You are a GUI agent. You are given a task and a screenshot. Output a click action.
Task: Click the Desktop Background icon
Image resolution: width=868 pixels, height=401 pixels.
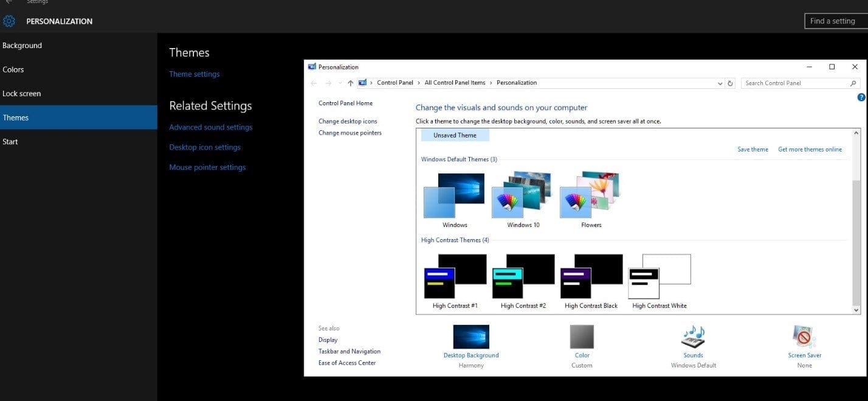point(471,336)
